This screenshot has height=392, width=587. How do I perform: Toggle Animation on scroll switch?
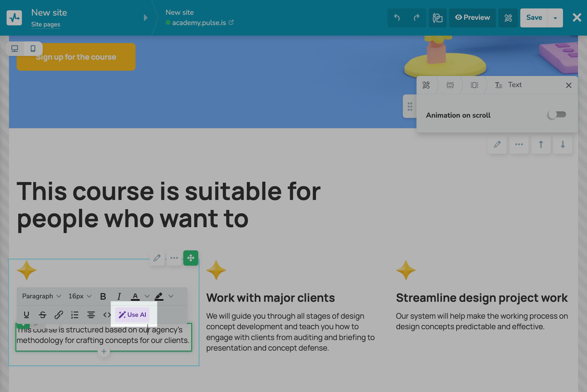pos(557,115)
